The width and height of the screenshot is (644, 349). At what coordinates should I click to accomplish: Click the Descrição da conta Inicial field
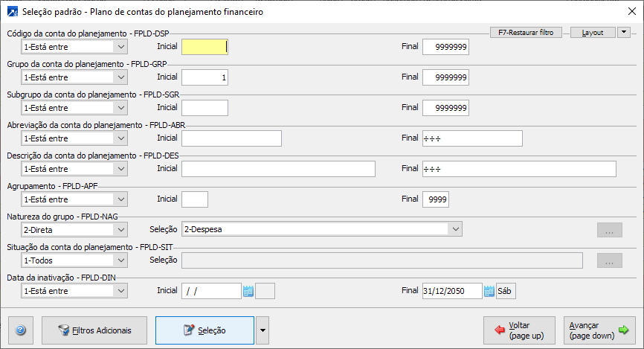coord(278,169)
